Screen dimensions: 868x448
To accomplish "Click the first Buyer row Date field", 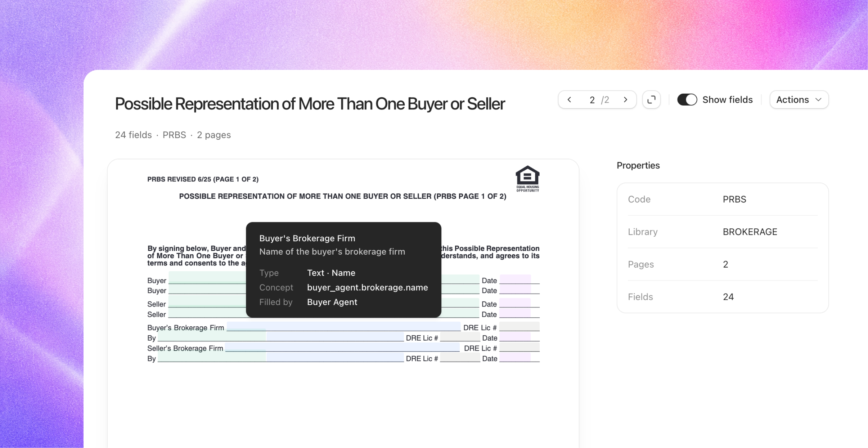I will 515,279.
